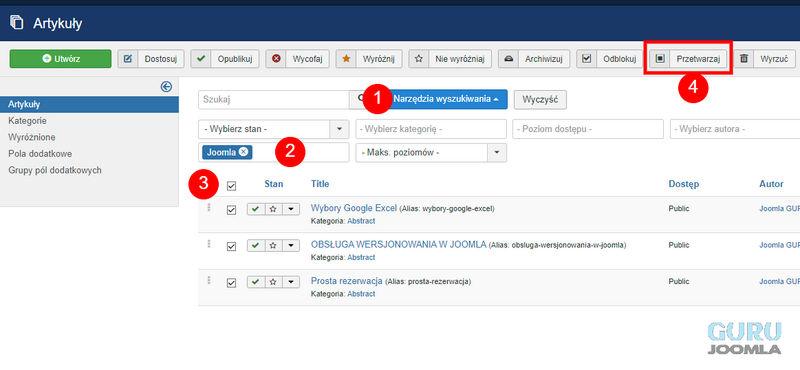The image size is (800, 370).
Task: Open the Wybierz kategorię filter
Action: 431,129
